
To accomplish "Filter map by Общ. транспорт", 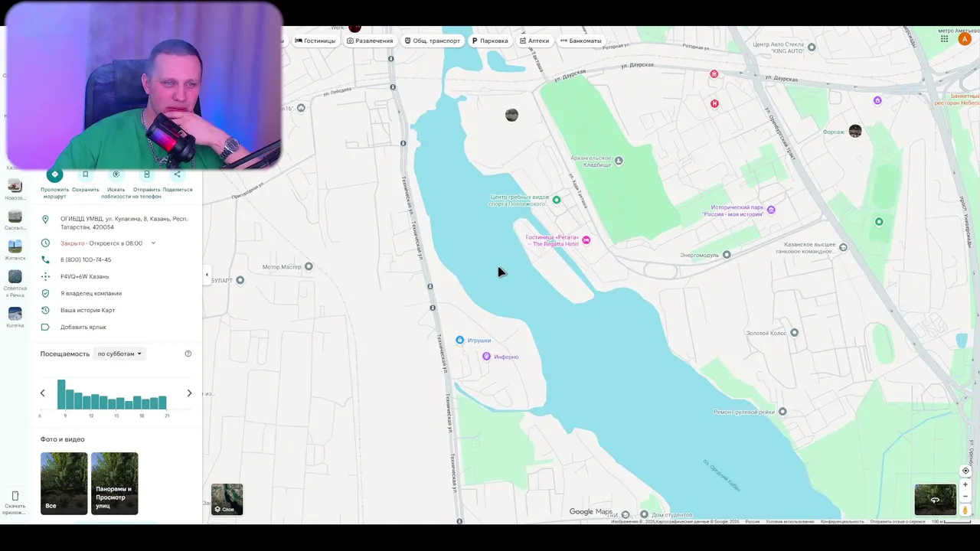I will 433,41.
